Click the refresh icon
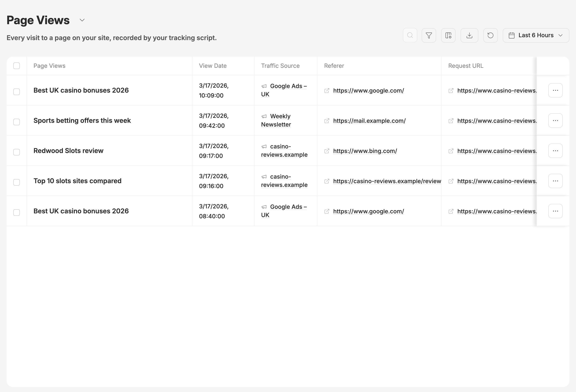Viewport: 576px width, 392px height. (x=490, y=35)
